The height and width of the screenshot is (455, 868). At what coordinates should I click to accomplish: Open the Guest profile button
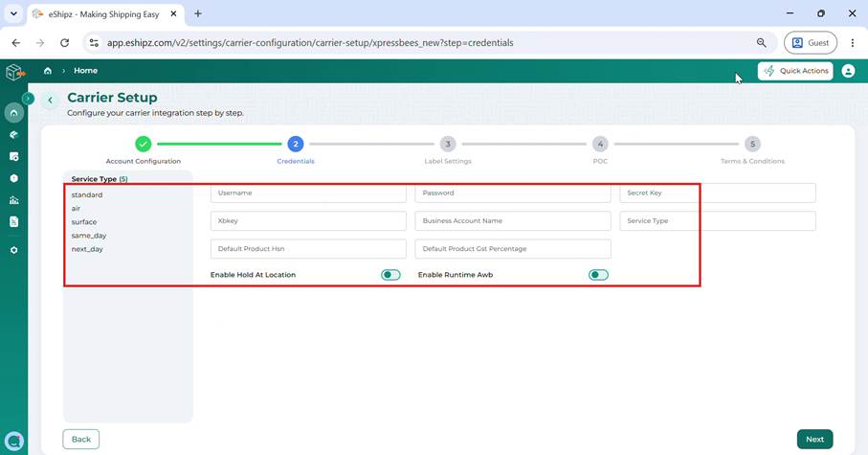click(x=811, y=43)
